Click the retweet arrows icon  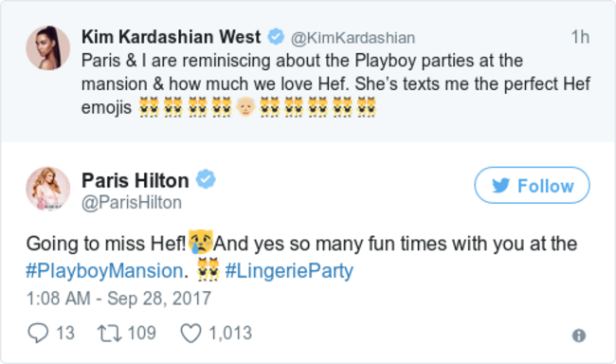[110, 333]
